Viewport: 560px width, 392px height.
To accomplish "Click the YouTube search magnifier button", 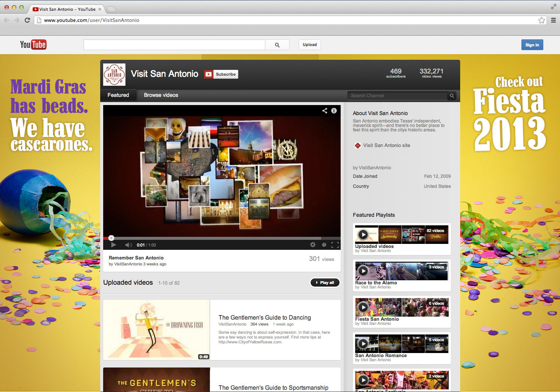I will (x=277, y=45).
